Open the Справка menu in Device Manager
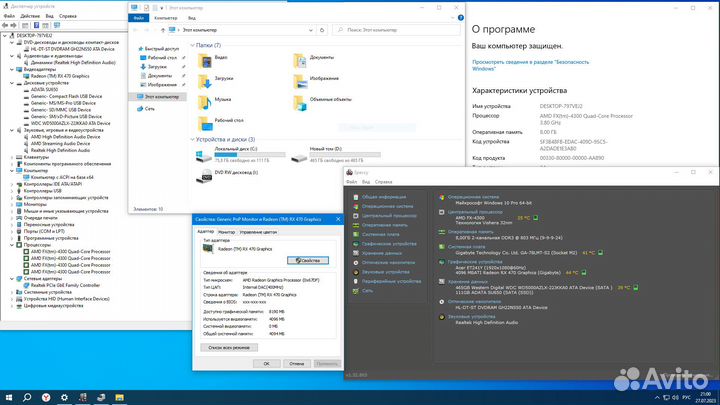This screenshot has width=720, height=405. 68,16
